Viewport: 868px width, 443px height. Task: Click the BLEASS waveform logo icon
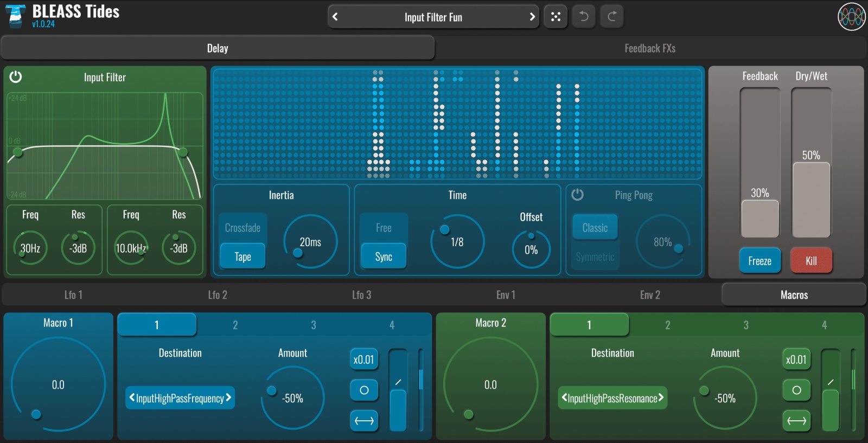click(851, 17)
